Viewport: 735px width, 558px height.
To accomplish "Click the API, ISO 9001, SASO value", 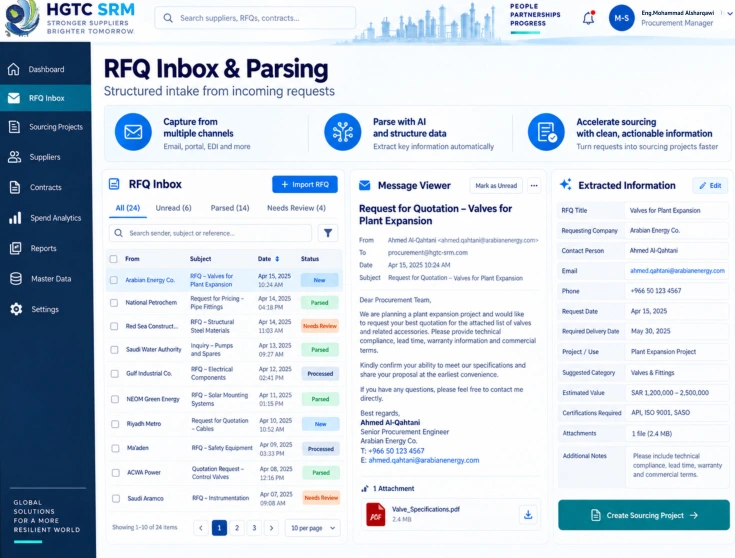I will pyautogui.click(x=660, y=413).
